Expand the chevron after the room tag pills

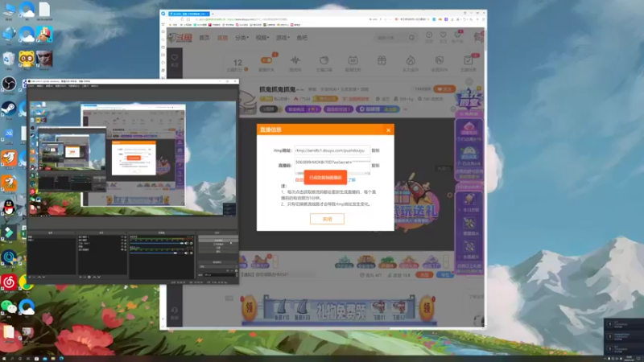(406, 109)
